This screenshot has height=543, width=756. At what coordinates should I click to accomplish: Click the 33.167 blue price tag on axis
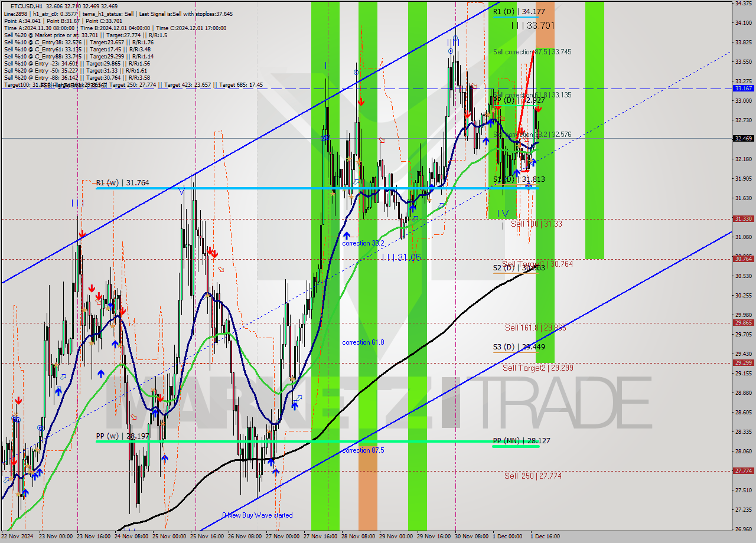(x=743, y=88)
